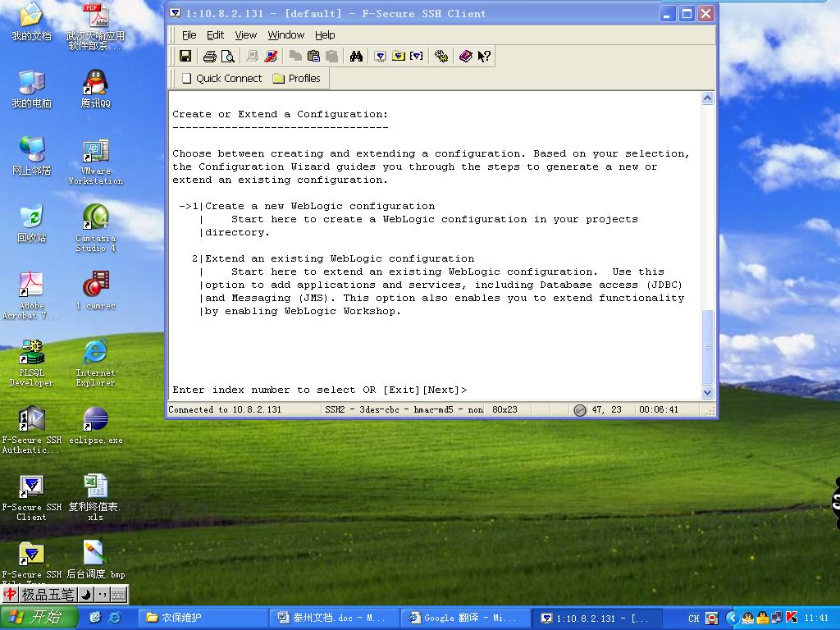Click the Print icon in the toolbar
The image size is (840, 630).
(x=209, y=56)
